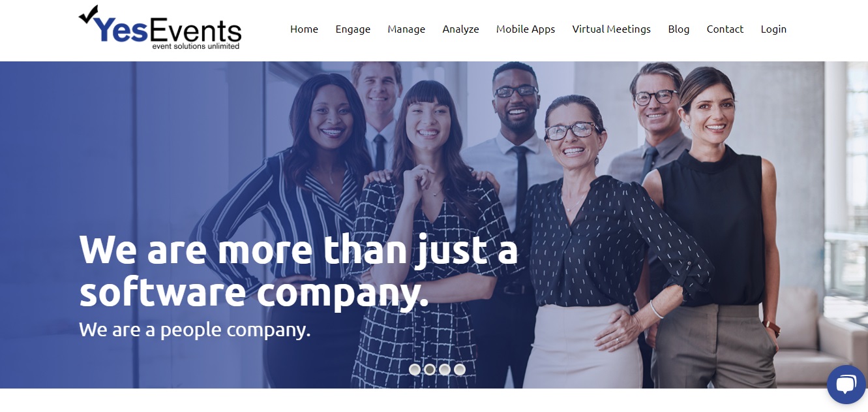Open Virtual Meetings from navigation
The width and height of the screenshot is (868, 412).
point(612,29)
